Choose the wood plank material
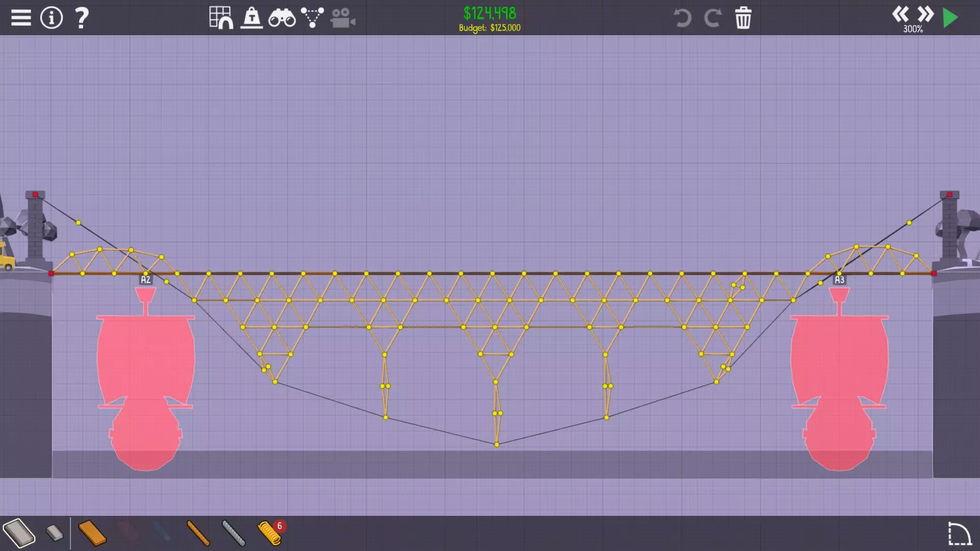The width and height of the screenshot is (980, 551). [x=92, y=533]
